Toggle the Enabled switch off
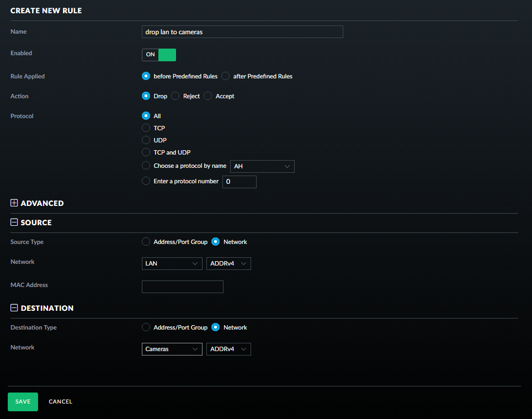Image resolution: width=532 pixels, height=419 pixels. 159,55
